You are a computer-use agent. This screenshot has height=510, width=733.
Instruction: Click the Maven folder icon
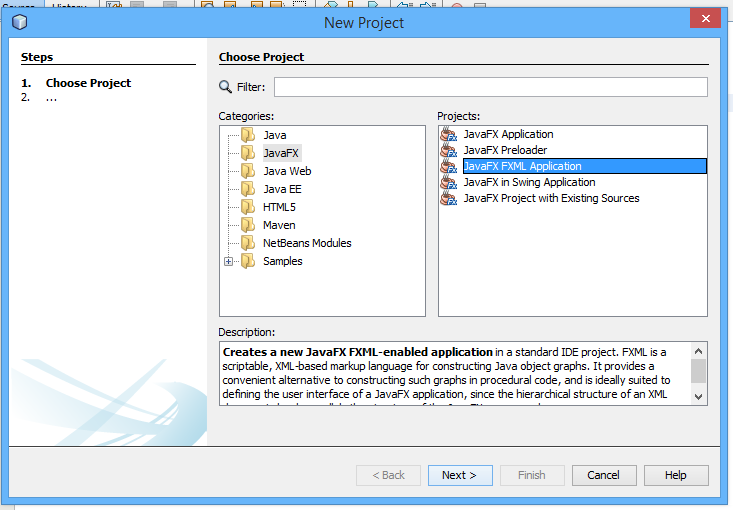point(248,225)
